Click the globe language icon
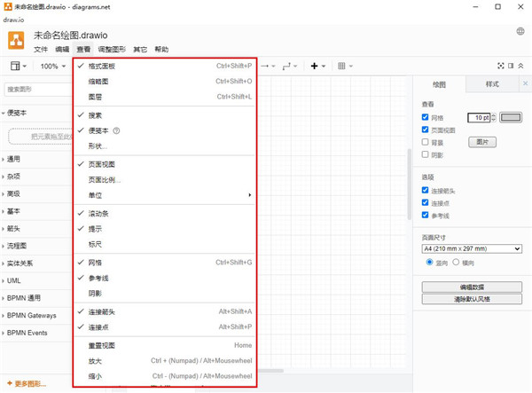The height and width of the screenshot is (393, 532). [520, 31]
